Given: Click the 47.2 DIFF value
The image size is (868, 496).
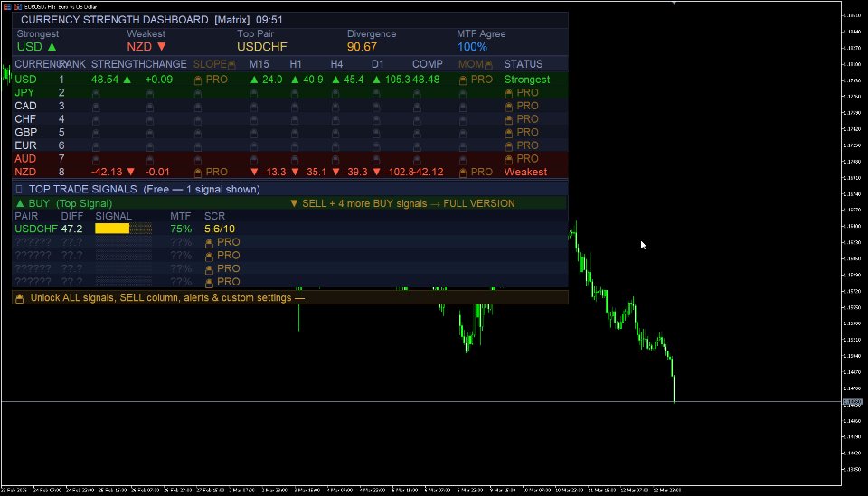Looking at the screenshot, I should [x=71, y=229].
